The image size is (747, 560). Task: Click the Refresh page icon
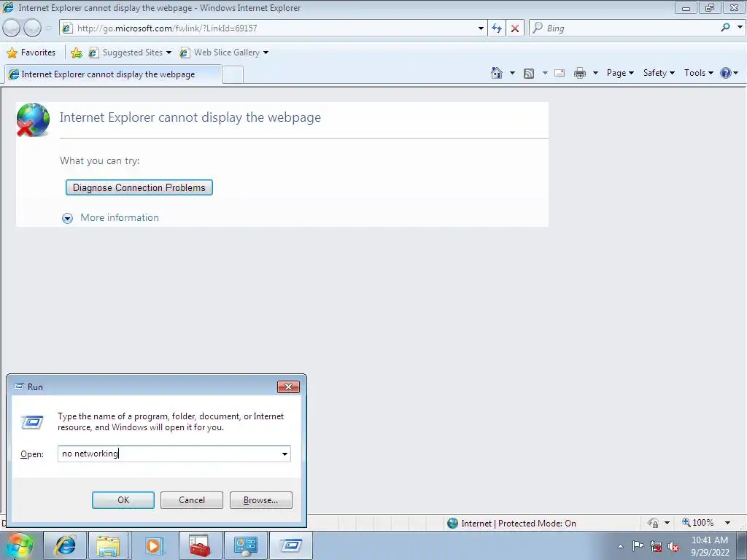pyautogui.click(x=496, y=28)
